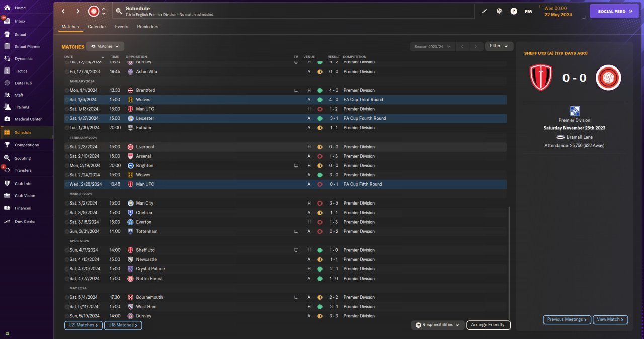
Task: Open Squad Planner in the sidebar
Action: click(28, 47)
